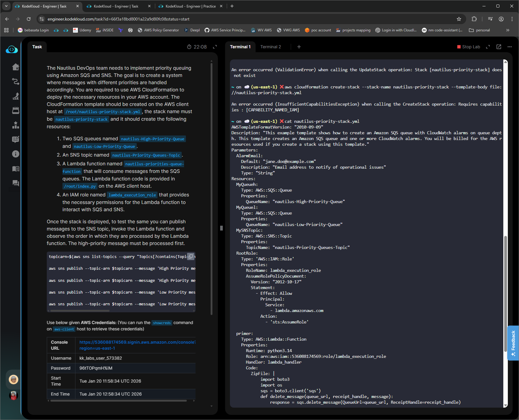Click the Feedback side button
Viewport: 519px width, 420px height.
513,343
